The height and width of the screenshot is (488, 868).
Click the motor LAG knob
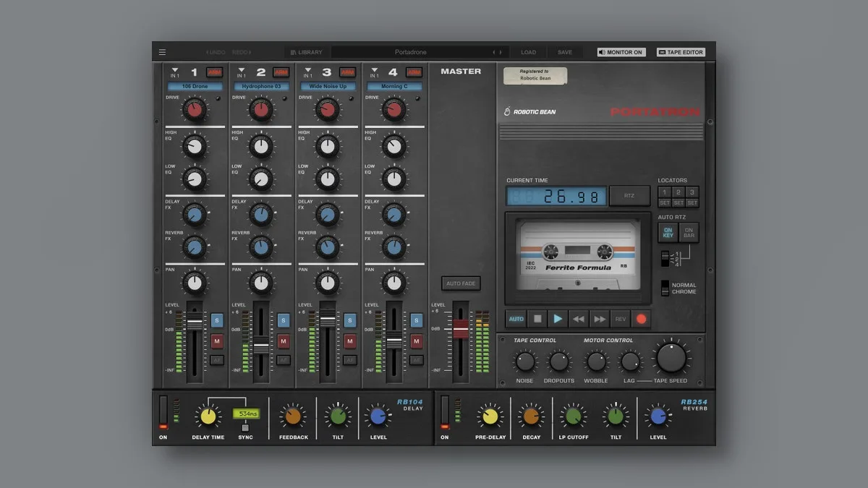pyautogui.click(x=630, y=361)
